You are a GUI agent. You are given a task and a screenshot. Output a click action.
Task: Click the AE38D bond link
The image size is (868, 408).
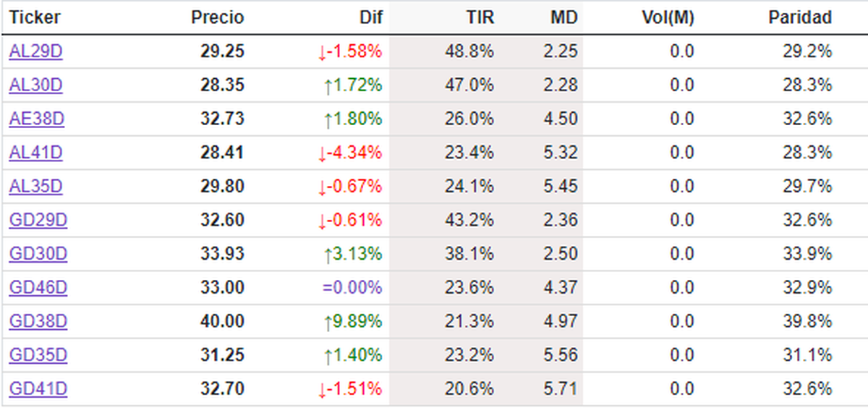(36, 119)
